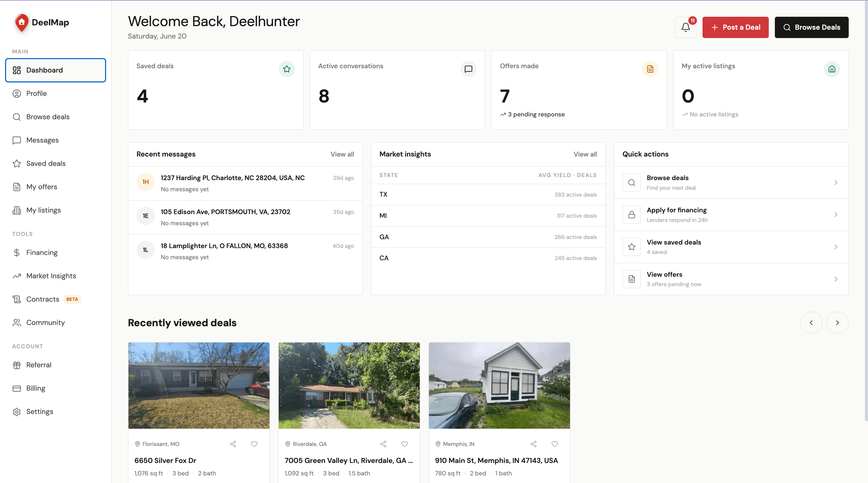Go to next recently viewed deals
868x483 pixels.
coord(837,323)
